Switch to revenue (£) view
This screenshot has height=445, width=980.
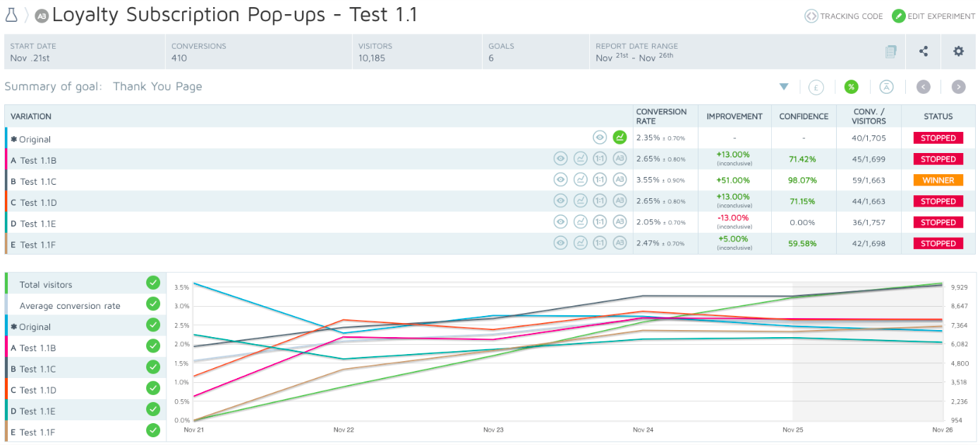tap(816, 87)
